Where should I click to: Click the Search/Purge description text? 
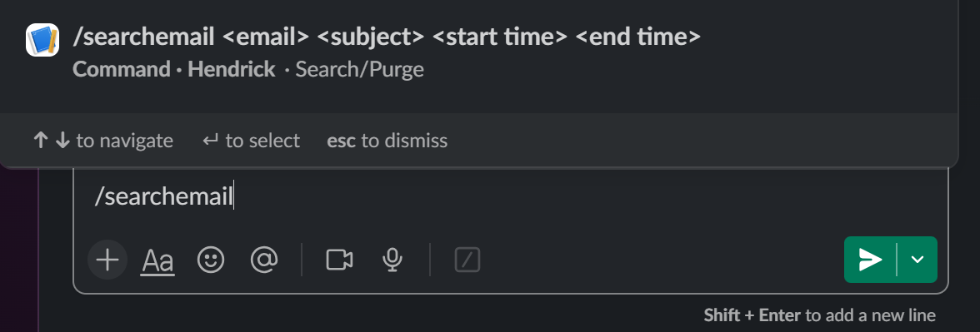tap(359, 68)
